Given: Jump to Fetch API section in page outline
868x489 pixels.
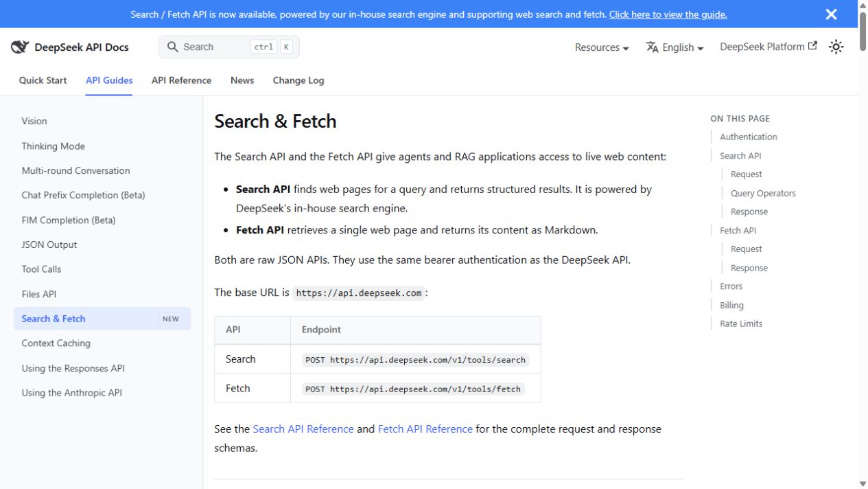Looking at the screenshot, I should pos(738,230).
